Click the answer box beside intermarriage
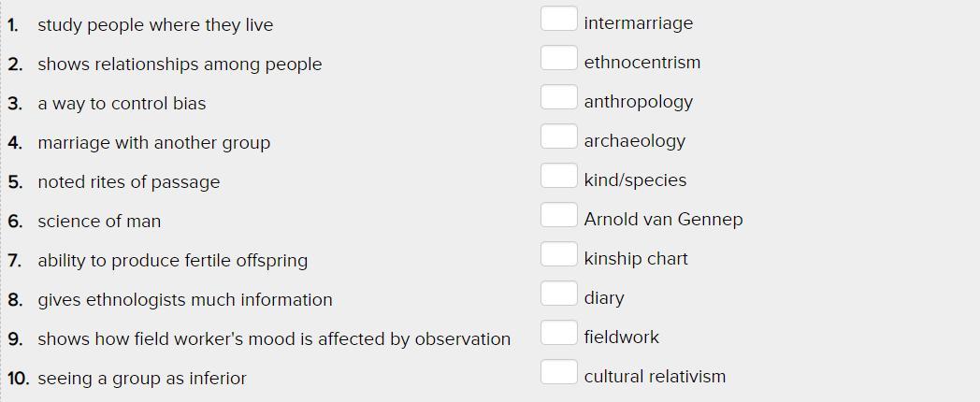This screenshot has height=402, width=980. pos(558,19)
